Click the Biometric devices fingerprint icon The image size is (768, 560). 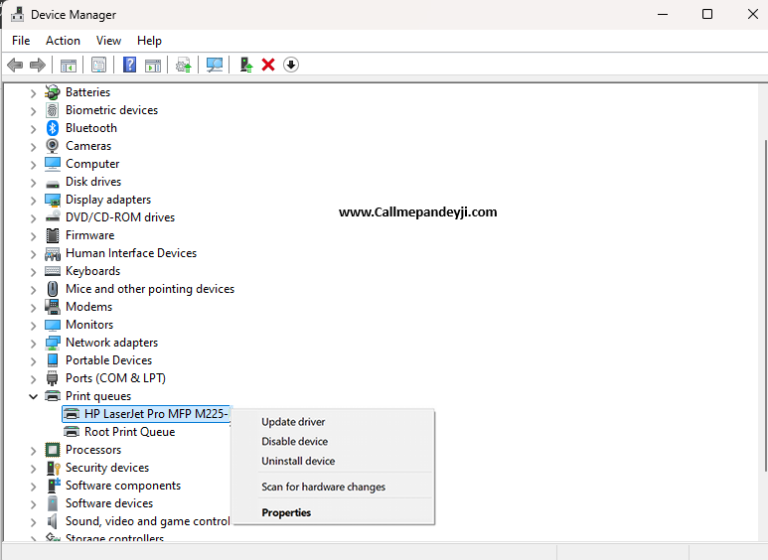tap(52, 110)
